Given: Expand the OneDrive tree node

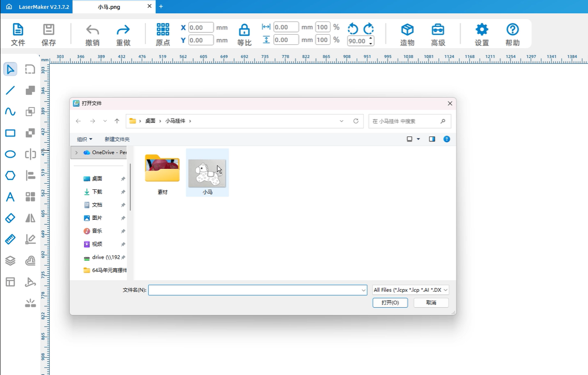Looking at the screenshot, I should 76,152.
